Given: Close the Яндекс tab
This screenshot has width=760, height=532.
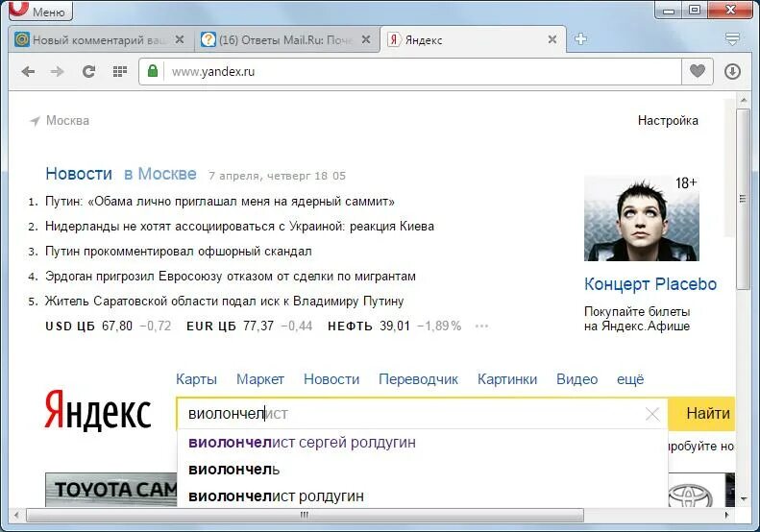Looking at the screenshot, I should coord(552,39).
